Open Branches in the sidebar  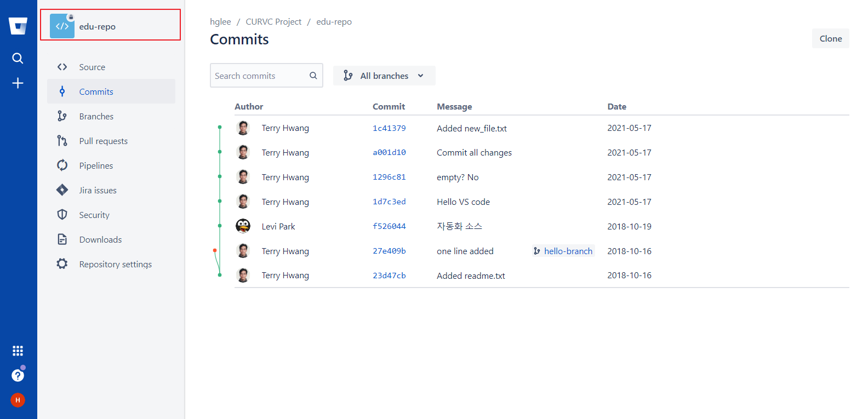[111, 116]
